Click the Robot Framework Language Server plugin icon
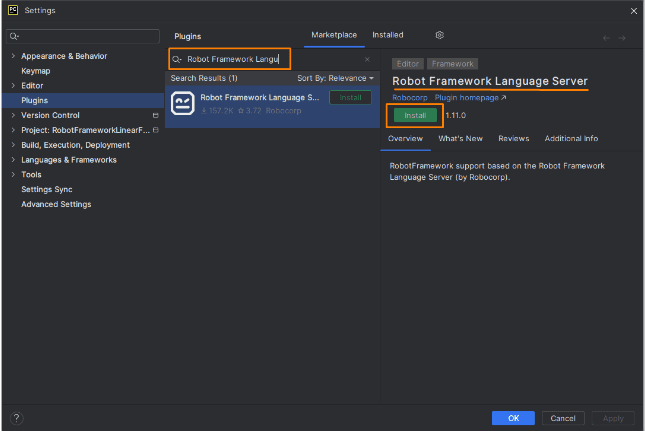The image size is (645, 431). [183, 103]
